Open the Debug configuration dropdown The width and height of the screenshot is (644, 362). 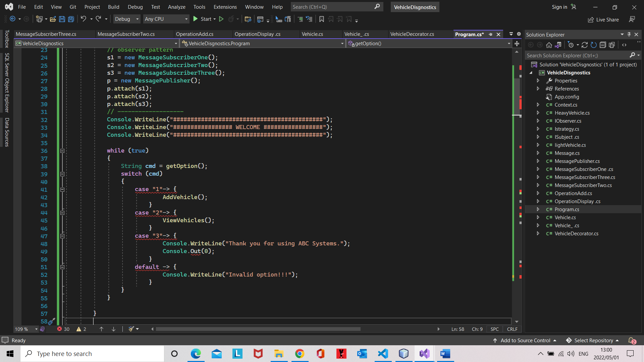point(126,19)
